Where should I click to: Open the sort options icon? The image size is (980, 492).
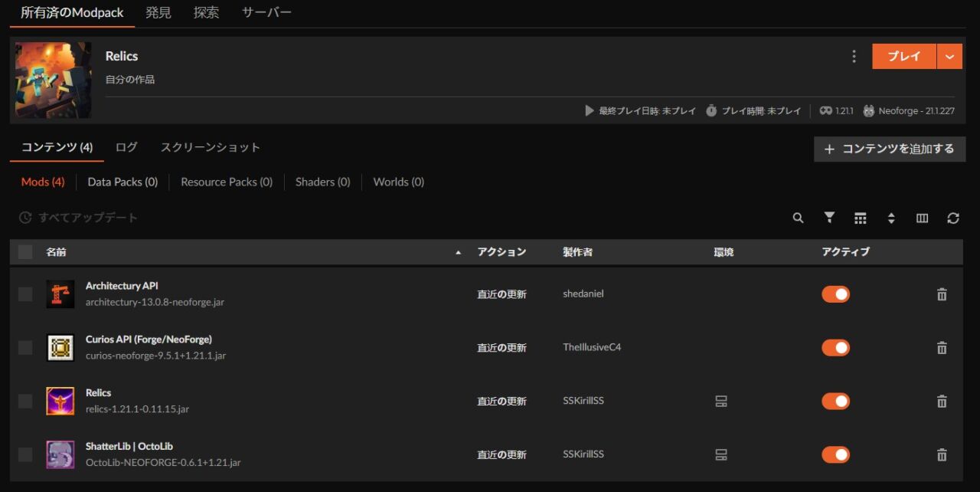click(x=891, y=218)
